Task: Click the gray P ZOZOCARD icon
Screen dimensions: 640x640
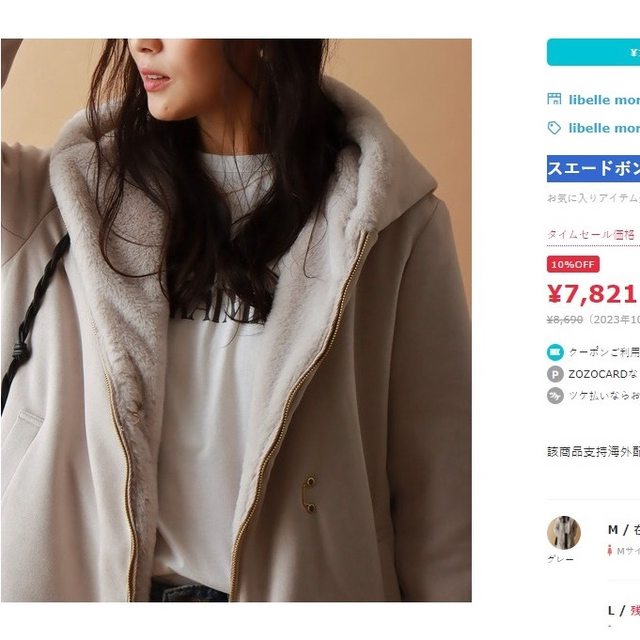Action: [555, 373]
